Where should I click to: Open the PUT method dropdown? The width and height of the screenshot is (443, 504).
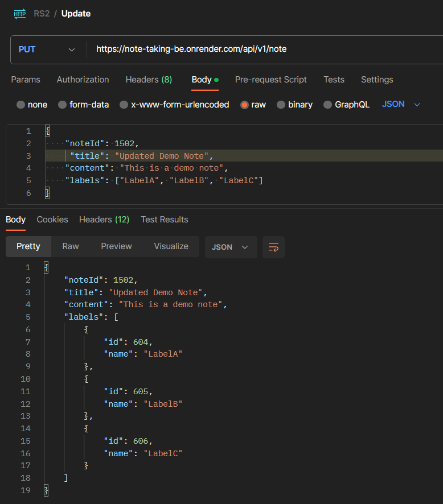(47, 49)
